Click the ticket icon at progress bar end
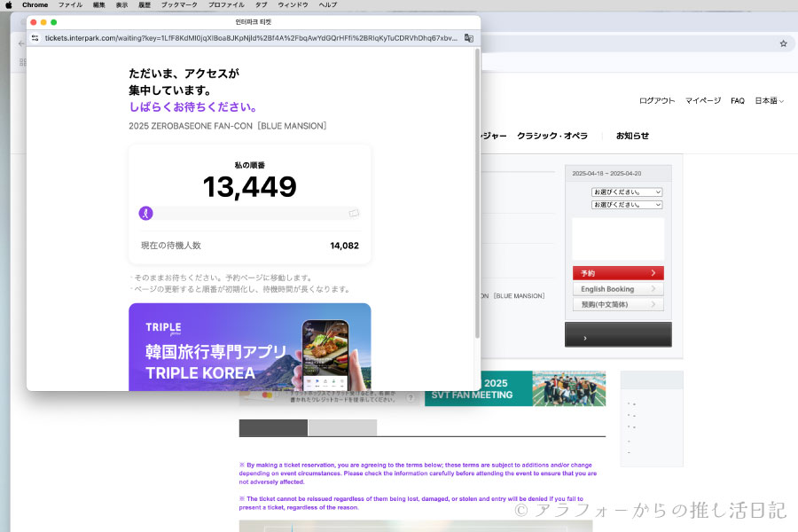This screenshot has width=798, height=532. coord(354,214)
